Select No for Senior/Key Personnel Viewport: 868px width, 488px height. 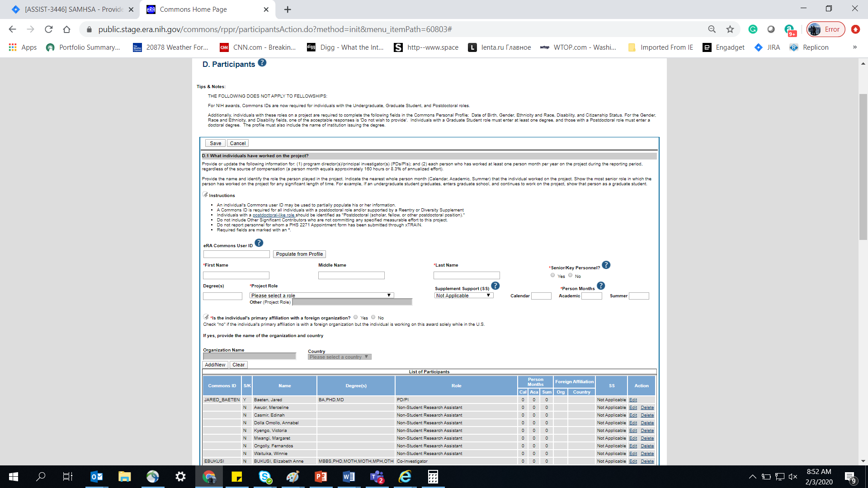coord(571,275)
